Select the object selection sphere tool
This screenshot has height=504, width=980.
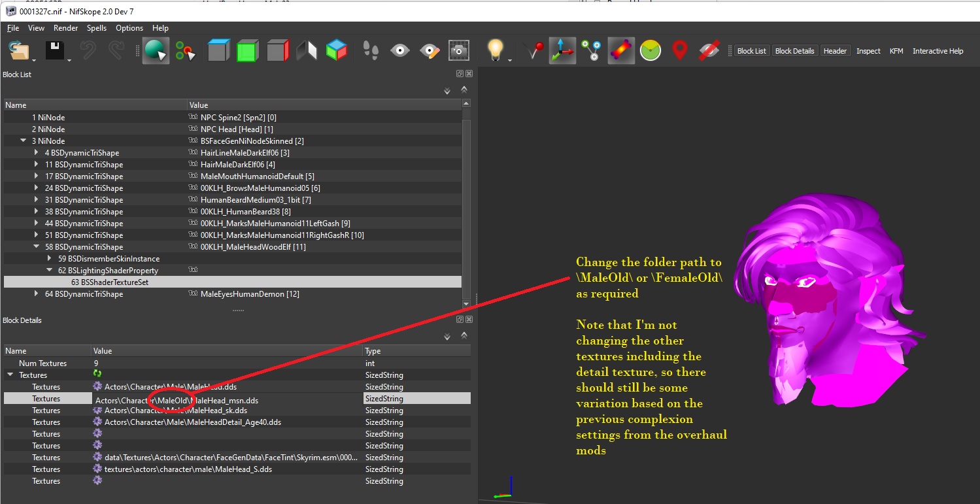(156, 51)
